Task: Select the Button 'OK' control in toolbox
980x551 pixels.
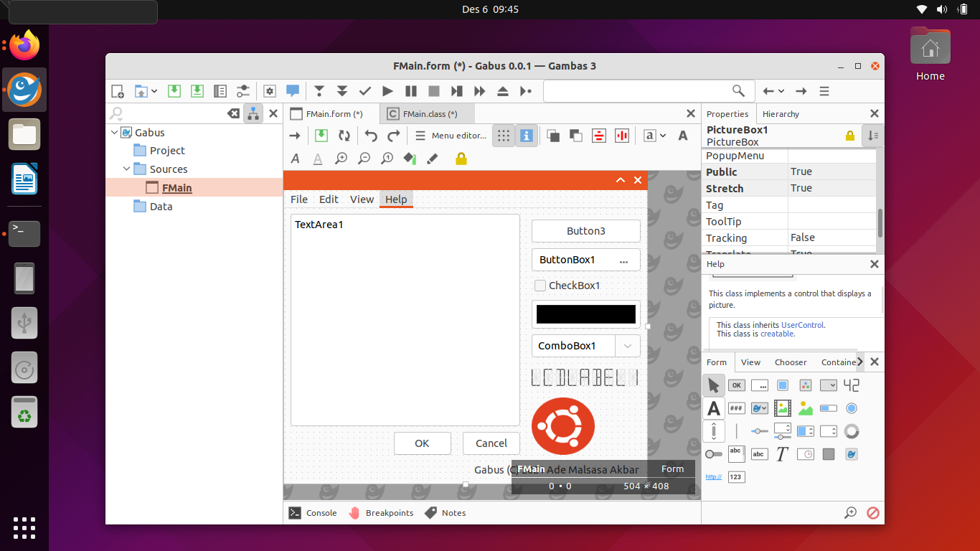Action: click(737, 385)
